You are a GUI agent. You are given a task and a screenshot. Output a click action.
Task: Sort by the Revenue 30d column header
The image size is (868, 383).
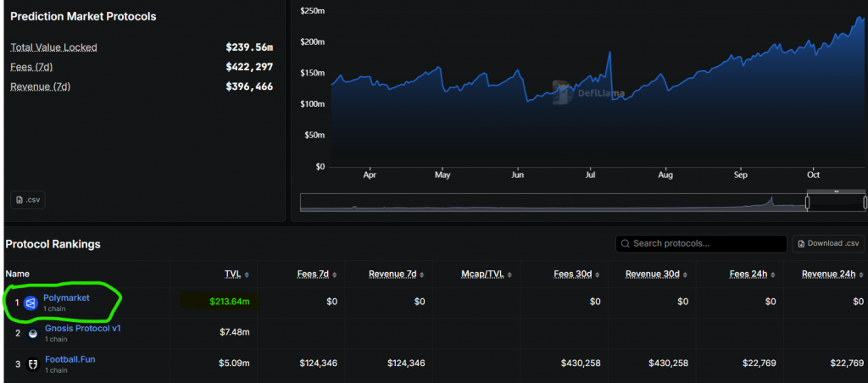tap(655, 275)
